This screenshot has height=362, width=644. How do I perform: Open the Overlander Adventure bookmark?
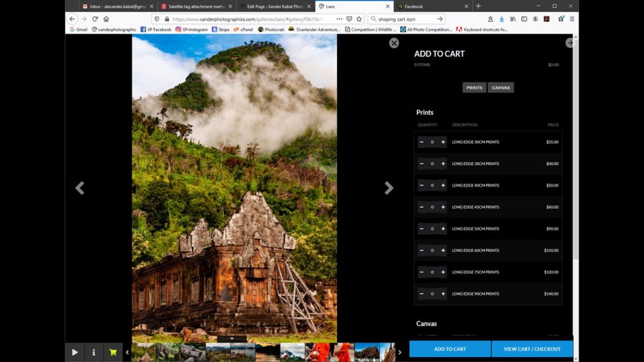tap(314, 30)
